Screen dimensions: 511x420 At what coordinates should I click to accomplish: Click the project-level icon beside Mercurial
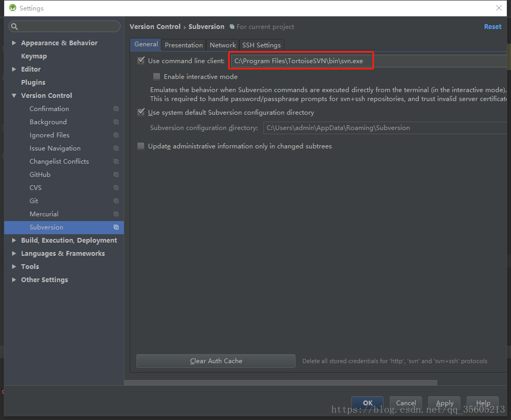[116, 214]
